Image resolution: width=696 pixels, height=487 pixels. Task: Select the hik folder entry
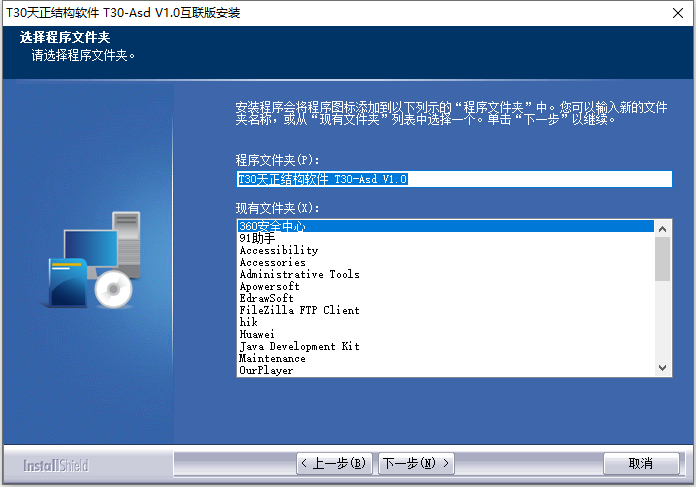click(446, 322)
